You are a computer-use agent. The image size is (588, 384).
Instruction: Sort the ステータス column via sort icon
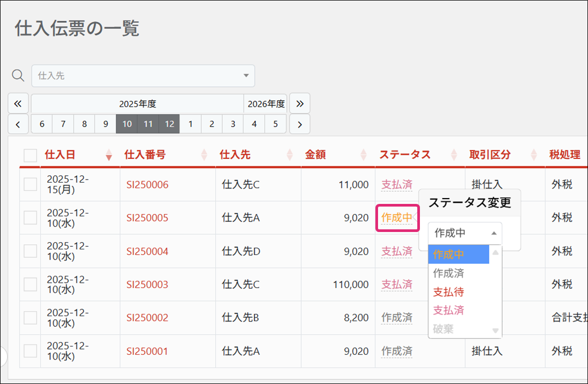(454, 155)
